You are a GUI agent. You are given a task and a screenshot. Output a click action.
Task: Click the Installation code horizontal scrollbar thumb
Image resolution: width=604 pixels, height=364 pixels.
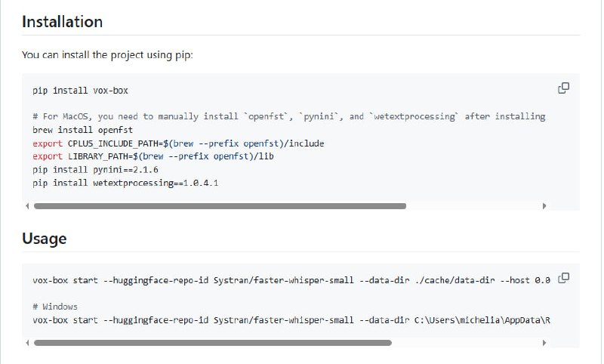[220, 205]
